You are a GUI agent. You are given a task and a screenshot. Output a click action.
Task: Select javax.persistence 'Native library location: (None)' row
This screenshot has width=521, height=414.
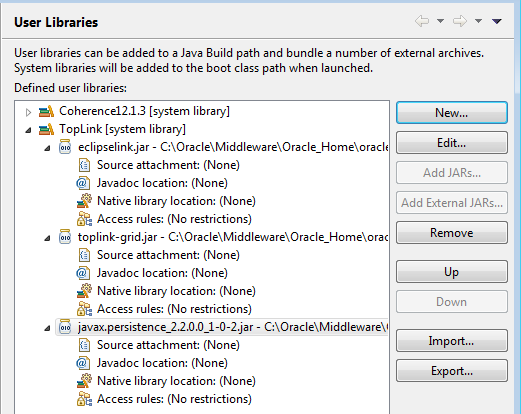(176, 381)
